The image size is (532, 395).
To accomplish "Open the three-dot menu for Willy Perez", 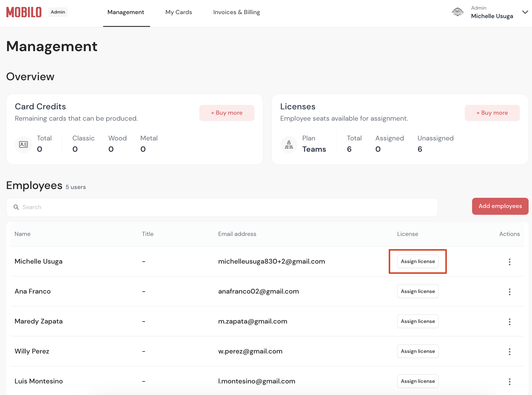I will [x=509, y=351].
